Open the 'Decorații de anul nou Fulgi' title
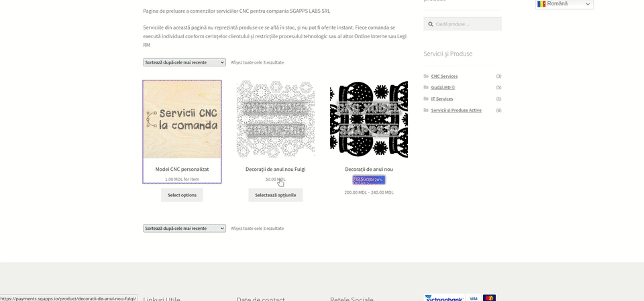Viewport: 644px width, 301px height. [276, 169]
